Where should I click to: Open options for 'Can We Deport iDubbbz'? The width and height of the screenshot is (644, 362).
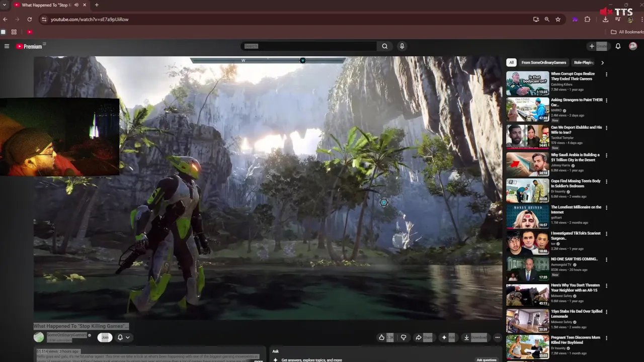606,128
